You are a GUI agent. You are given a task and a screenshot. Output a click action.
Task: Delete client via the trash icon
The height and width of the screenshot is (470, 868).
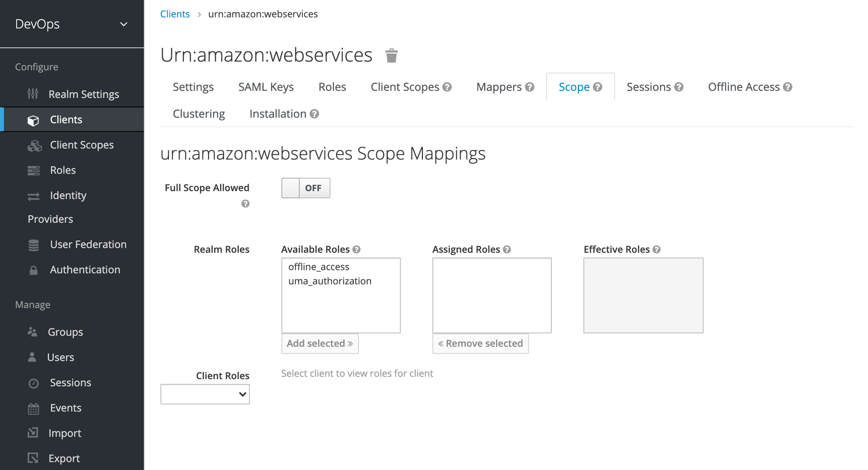392,55
